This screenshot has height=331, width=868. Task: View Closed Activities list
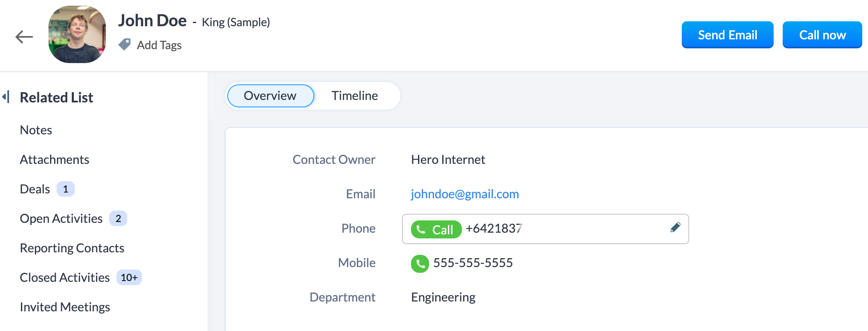[65, 278]
